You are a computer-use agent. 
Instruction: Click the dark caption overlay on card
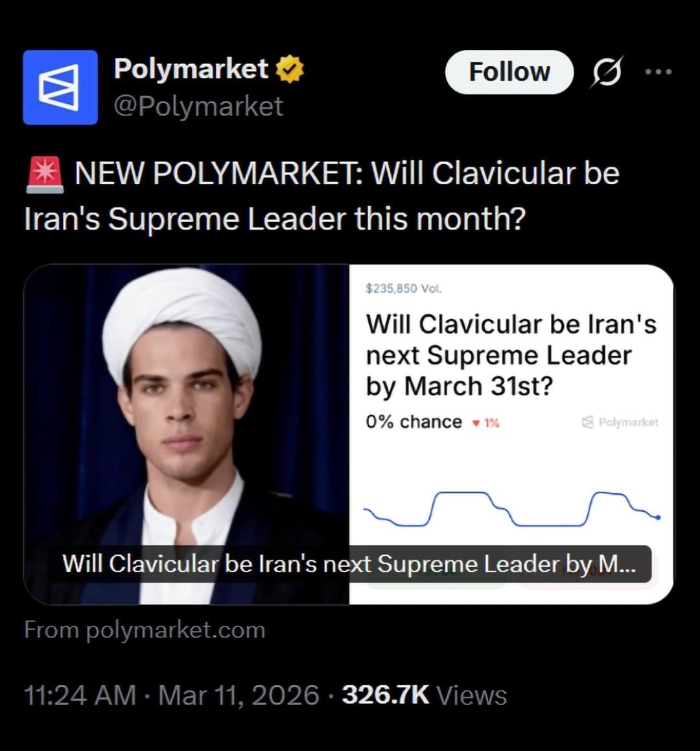point(349,564)
